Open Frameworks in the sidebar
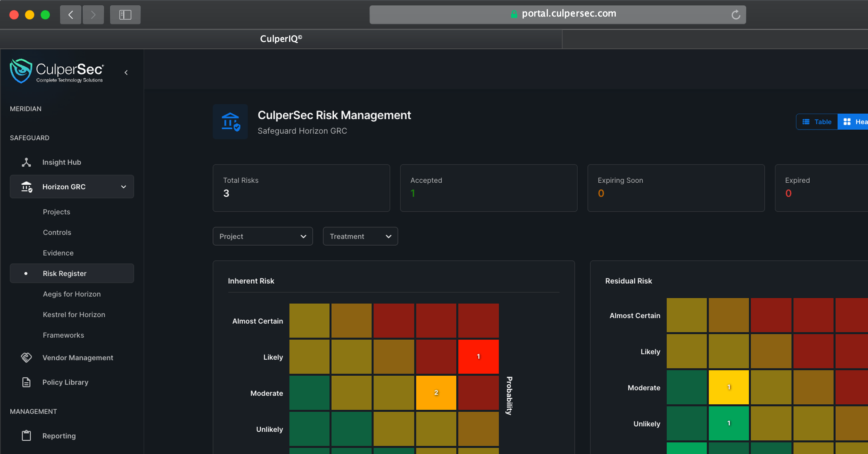This screenshot has height=454, width=868. coord(63,335)
